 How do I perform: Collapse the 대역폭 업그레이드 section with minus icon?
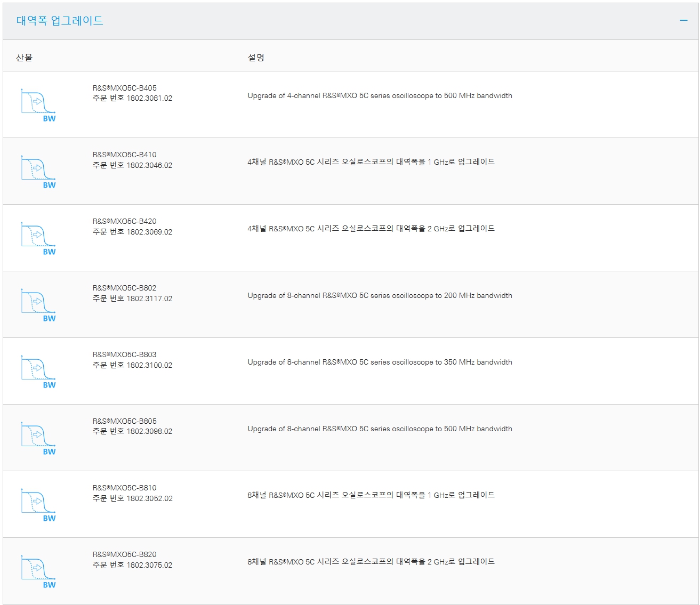(x=683, y=21)
